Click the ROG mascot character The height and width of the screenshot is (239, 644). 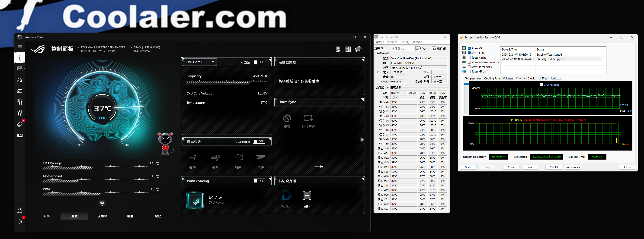coord(165,144)
